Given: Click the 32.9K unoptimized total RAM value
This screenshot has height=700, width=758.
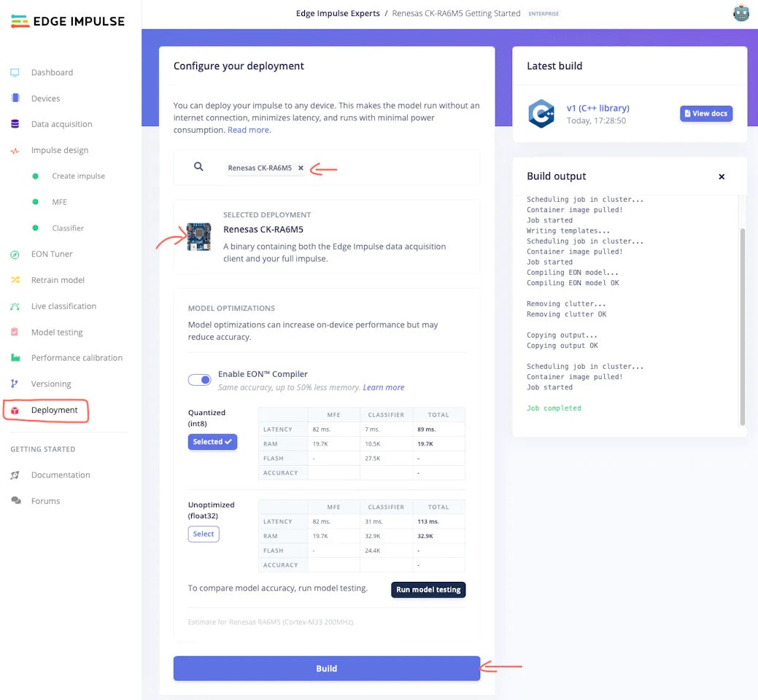Looking at the screenshot, I should click(x=425, y=536).
